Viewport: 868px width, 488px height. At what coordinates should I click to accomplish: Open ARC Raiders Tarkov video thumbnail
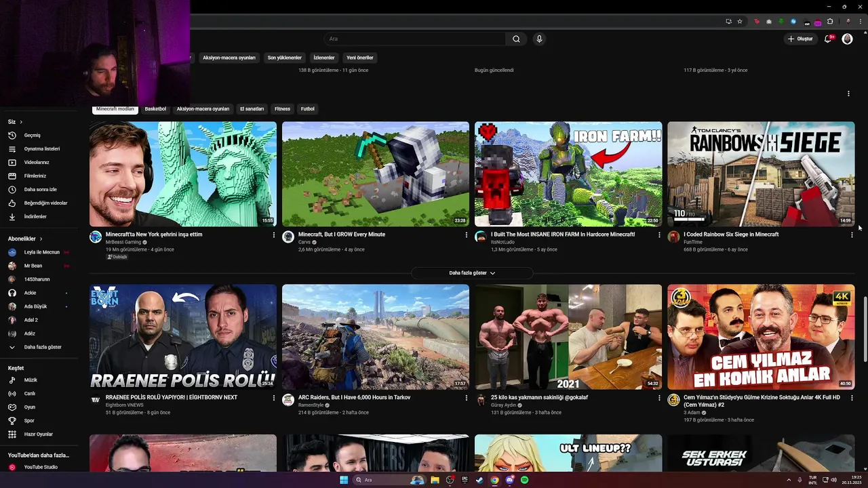(376, 337)
